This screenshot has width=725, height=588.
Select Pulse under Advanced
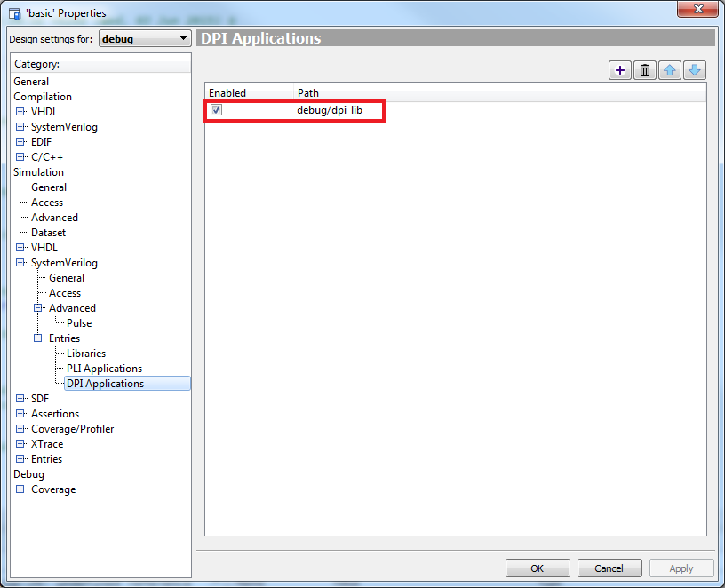pos(79,323)
